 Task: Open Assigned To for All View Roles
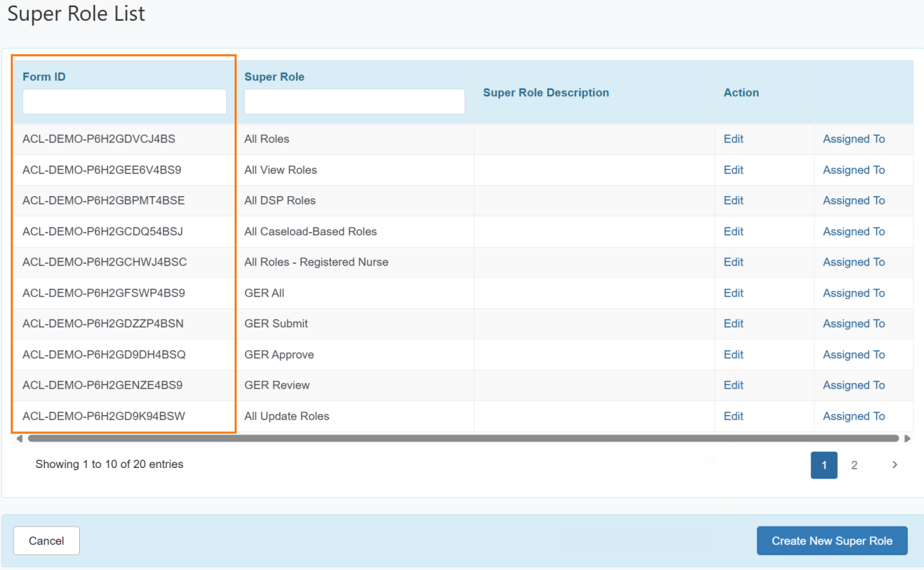[x=854, y=170]
